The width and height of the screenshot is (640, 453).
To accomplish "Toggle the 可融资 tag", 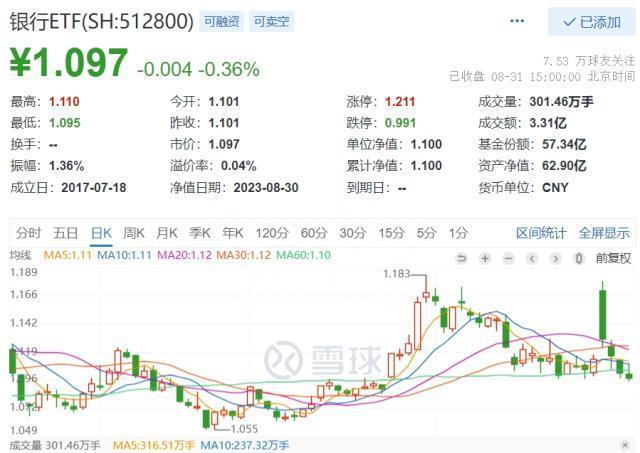I will [220, 21].
